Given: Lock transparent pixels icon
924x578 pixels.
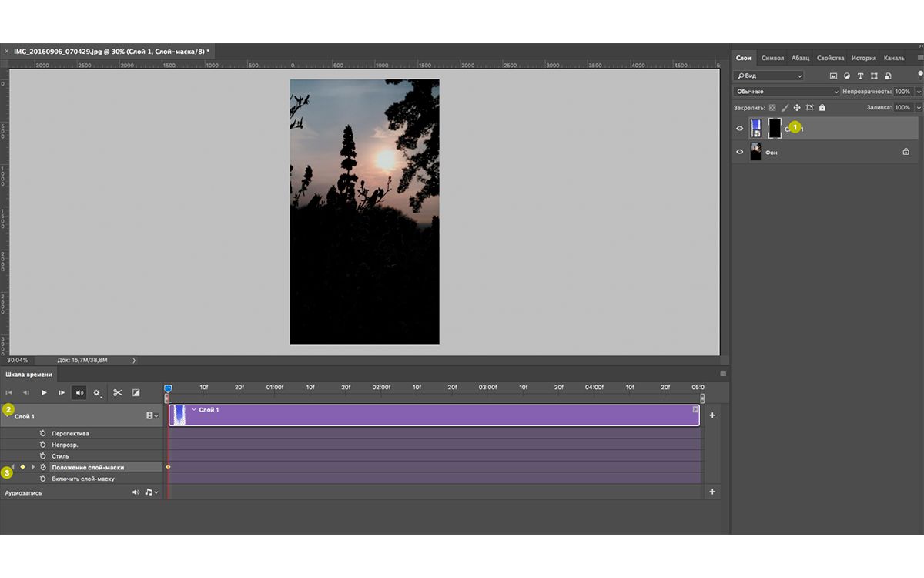Looking at the screenshot, I should pyautogui.click(x=773, y=108).
